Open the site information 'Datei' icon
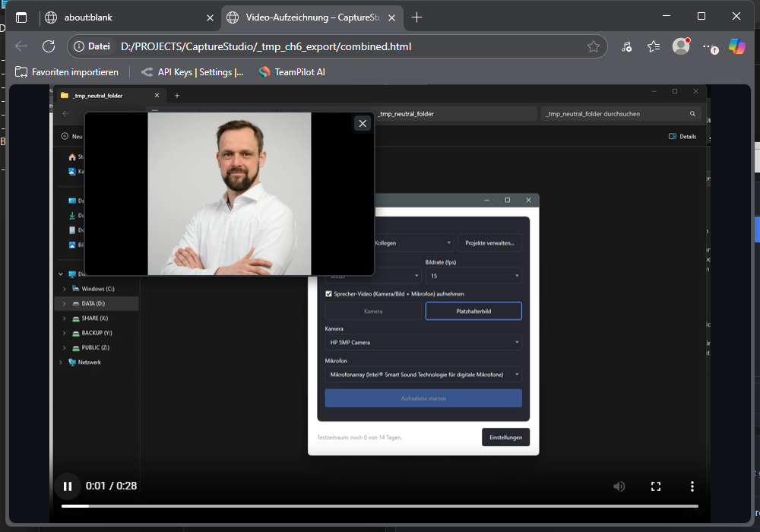 pyautogui.click(x=92, y=46)
